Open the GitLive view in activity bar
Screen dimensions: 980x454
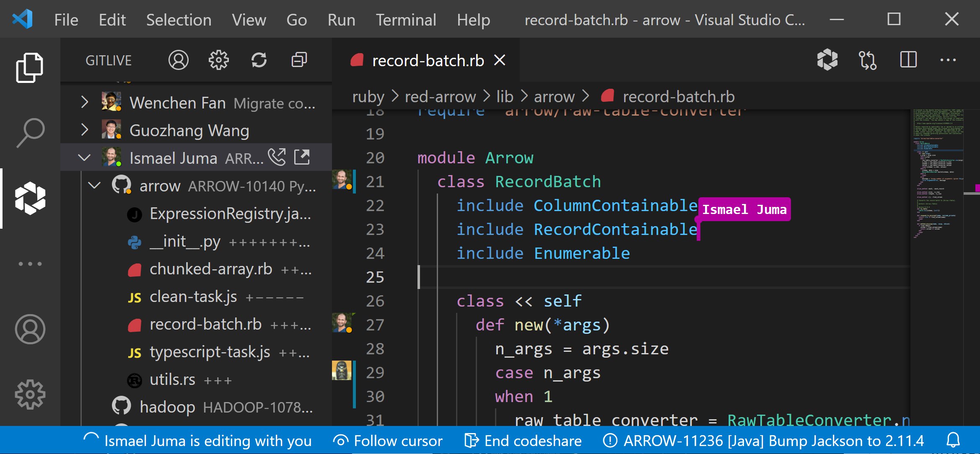click(x=30, y=198)
